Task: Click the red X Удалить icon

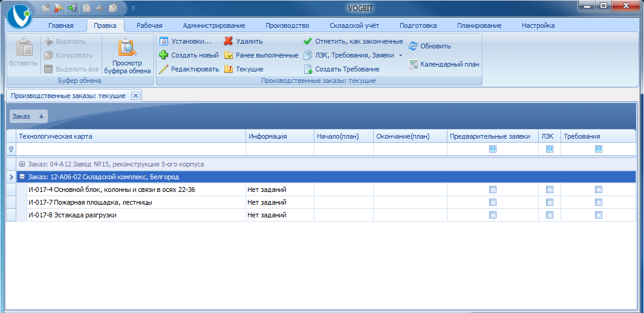Action: coord(229,41)
